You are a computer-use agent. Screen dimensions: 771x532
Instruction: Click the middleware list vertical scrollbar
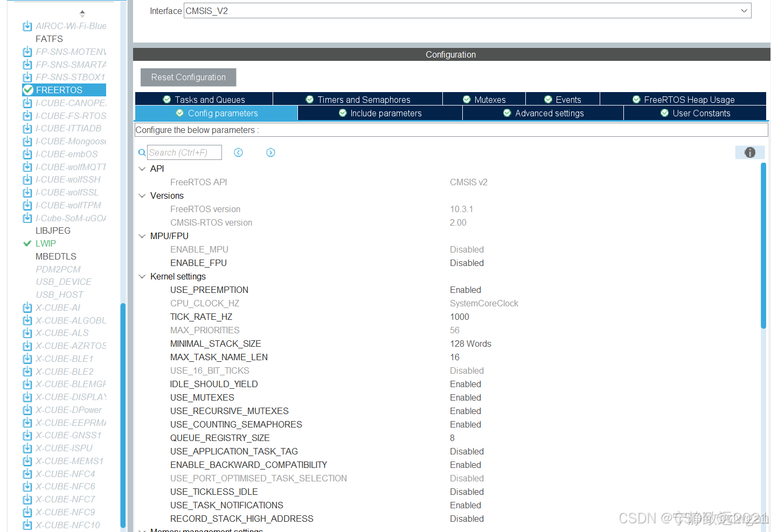[x=123, y=415]
